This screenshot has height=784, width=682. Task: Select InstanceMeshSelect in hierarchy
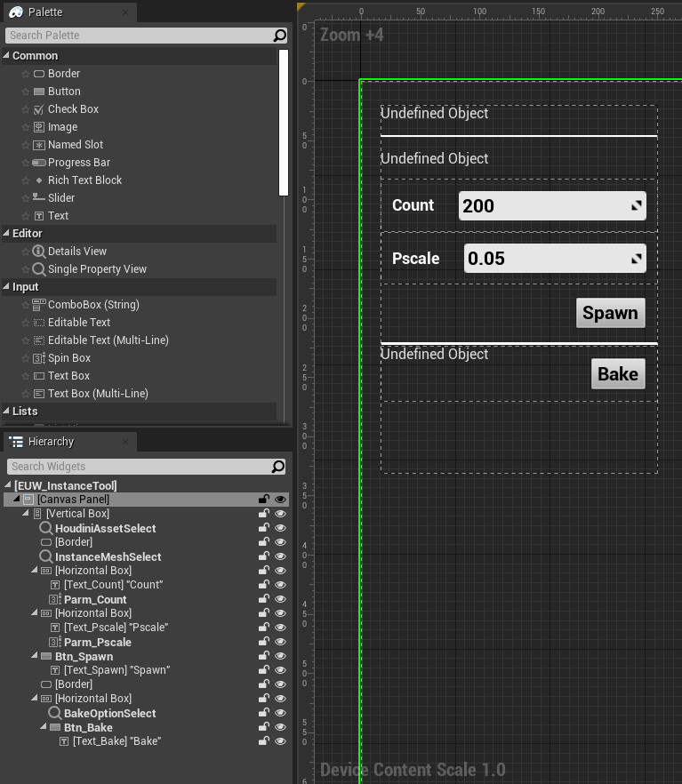108,556
